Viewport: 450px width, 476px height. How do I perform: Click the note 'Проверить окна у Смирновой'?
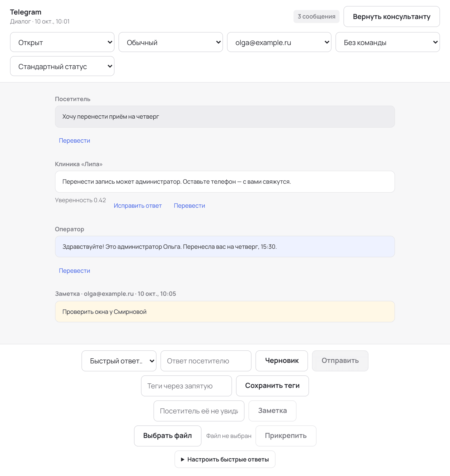click(x=225, y=312)
